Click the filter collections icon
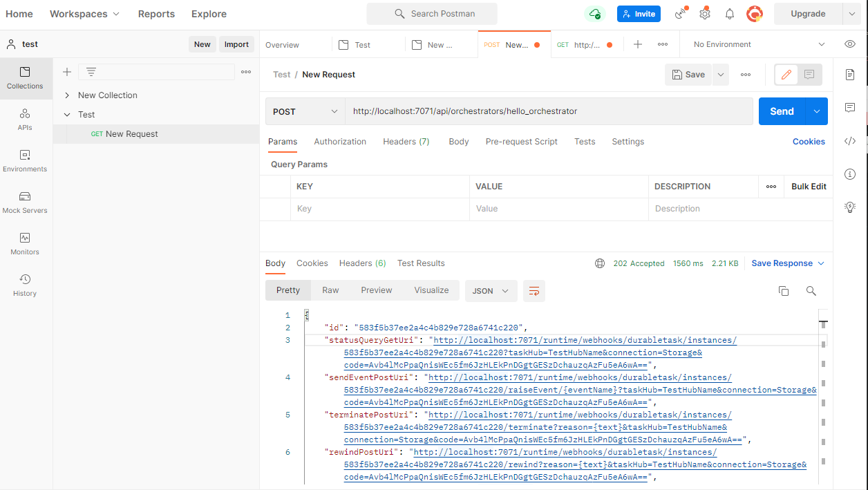The height and width of the screenshot is (490, 868). [91, 72]
